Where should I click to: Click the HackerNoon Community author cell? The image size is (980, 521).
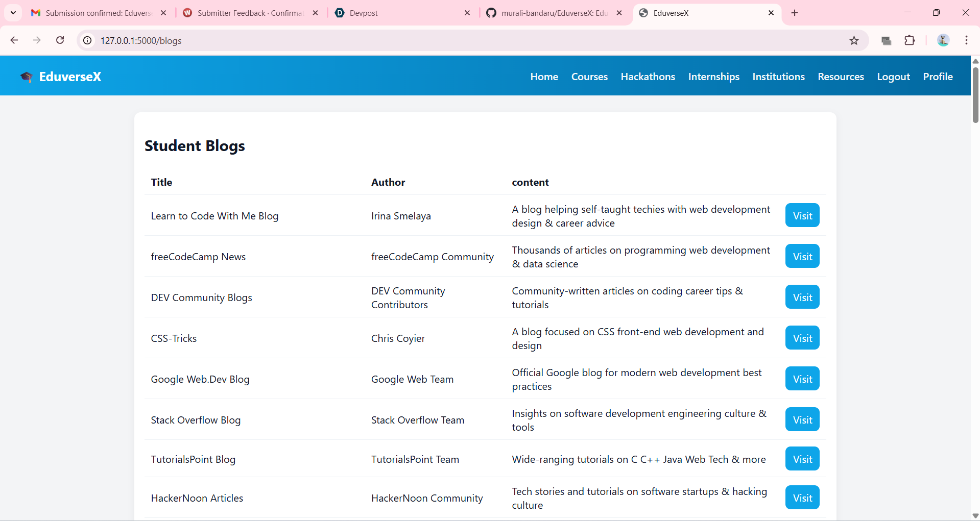pos(427,498)
